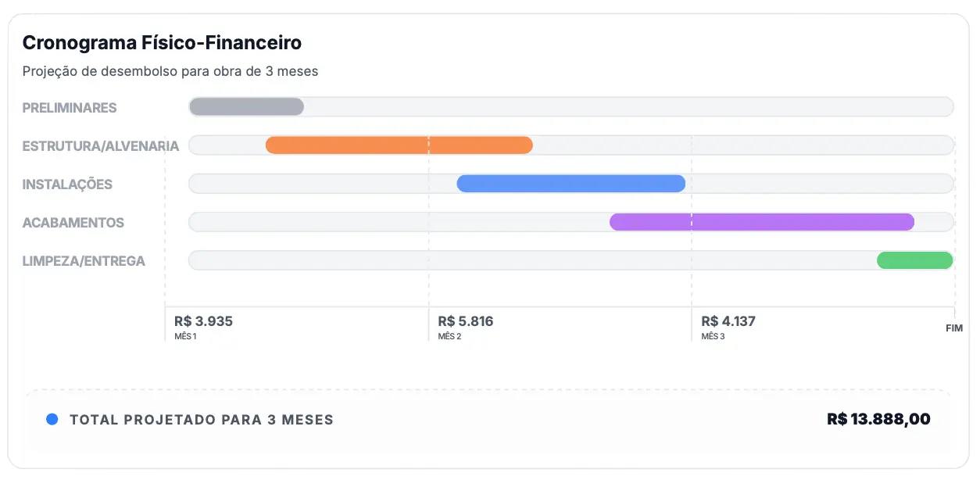Select the ESTRUTURA/ALVENARIA row label
This screenshot has height=480, width=980.
pyautogui.click(x=101, y=146)
